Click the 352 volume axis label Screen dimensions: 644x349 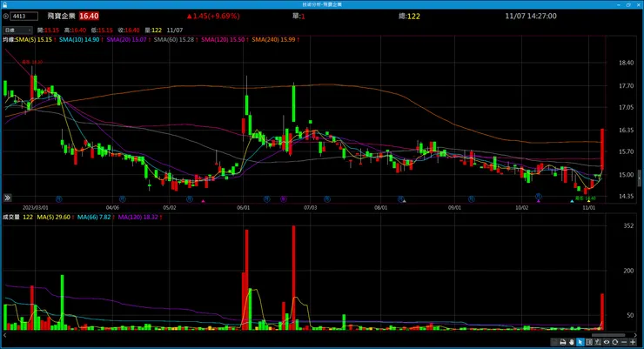coord(628,225)
